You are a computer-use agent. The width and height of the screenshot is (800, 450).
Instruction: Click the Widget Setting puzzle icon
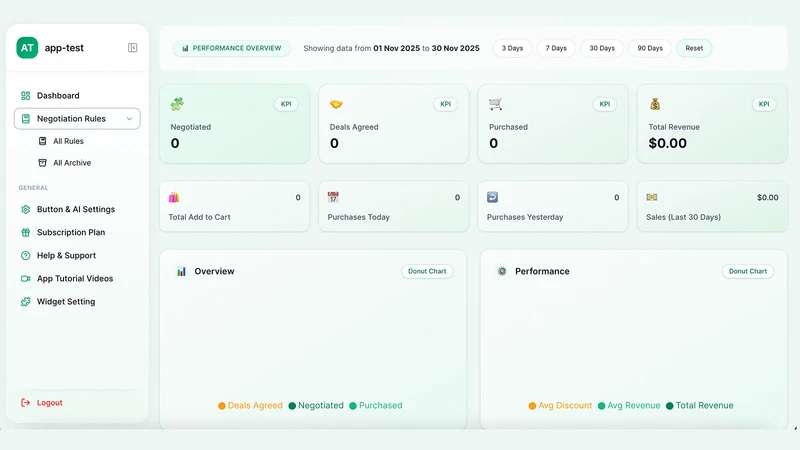tap(26, 302)
